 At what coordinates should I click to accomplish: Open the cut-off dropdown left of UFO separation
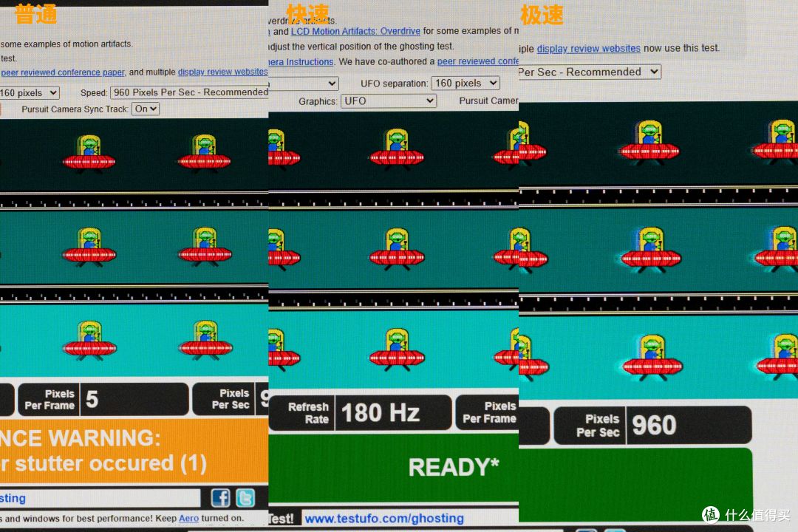point(304,83)
